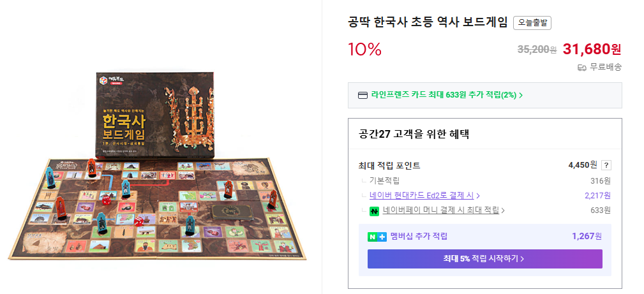Click the question mark help icon

click(x=606, y=165)
